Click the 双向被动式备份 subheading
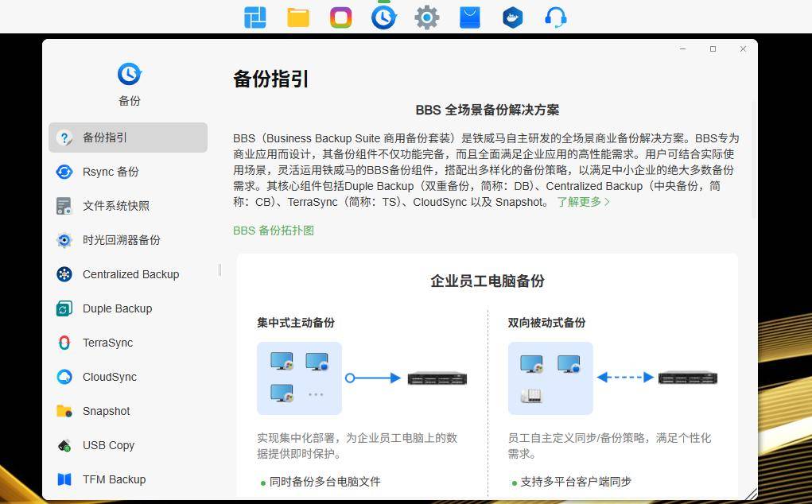Screen dimensions: 812x504 point(546,323)
